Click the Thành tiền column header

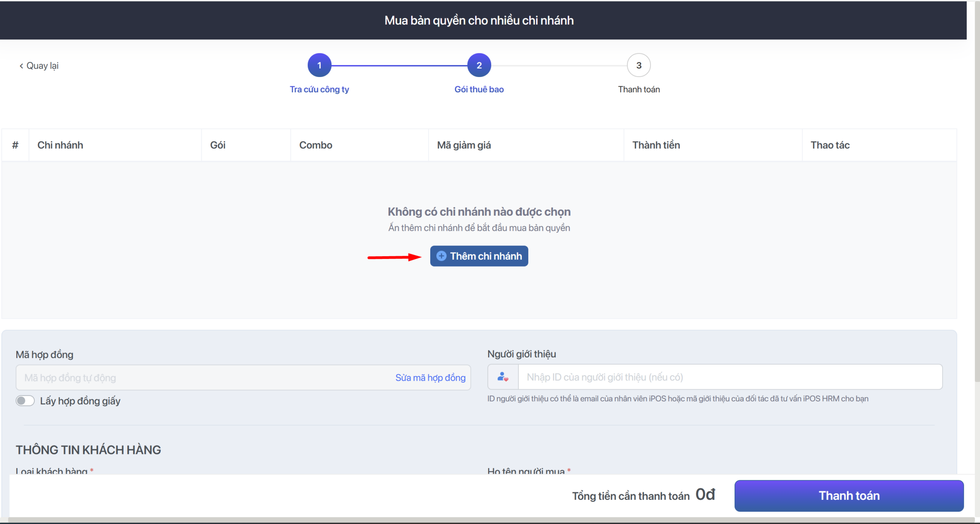click(656, 145)
